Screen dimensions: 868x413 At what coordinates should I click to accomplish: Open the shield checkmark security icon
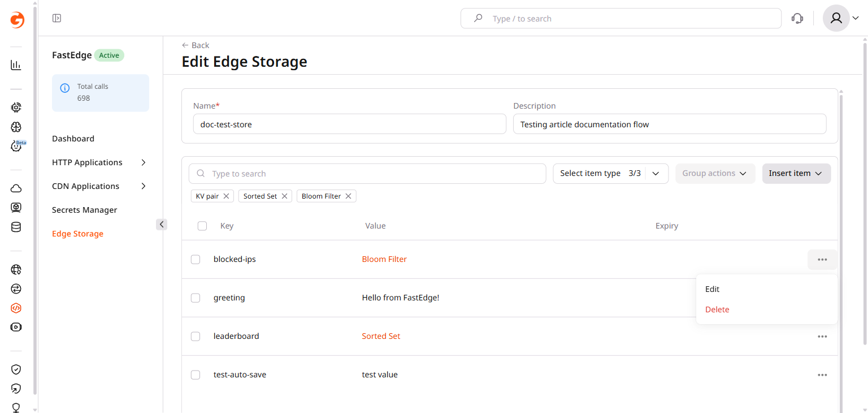(x=16, y=369)
